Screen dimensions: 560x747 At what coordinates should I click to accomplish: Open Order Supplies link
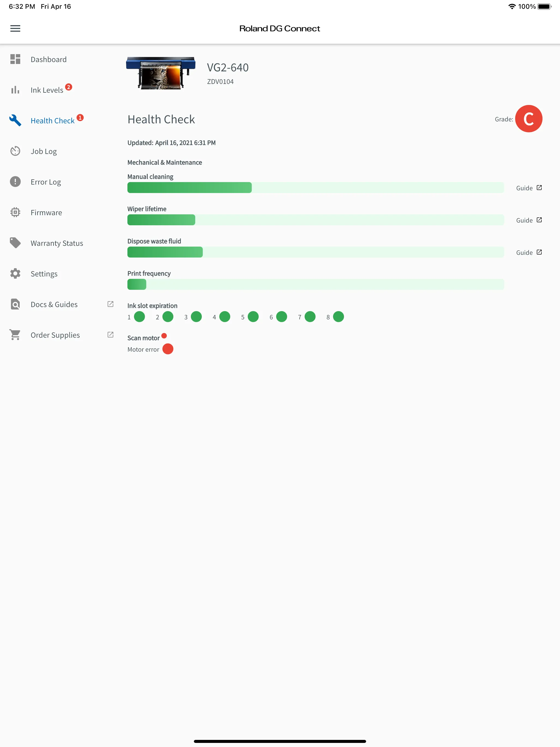[x=55, y=335]
